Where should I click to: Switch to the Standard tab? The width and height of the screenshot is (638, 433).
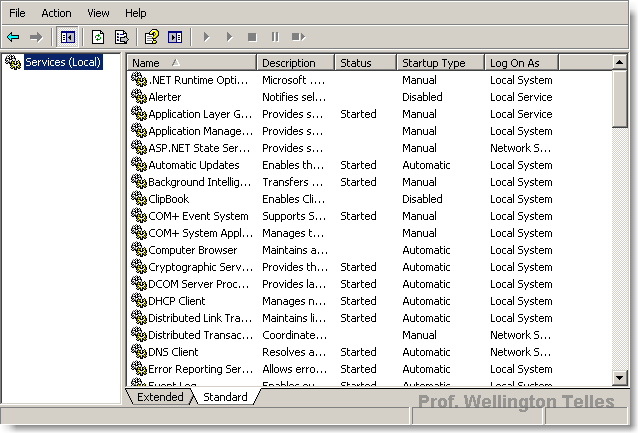[x=225, y=397]
